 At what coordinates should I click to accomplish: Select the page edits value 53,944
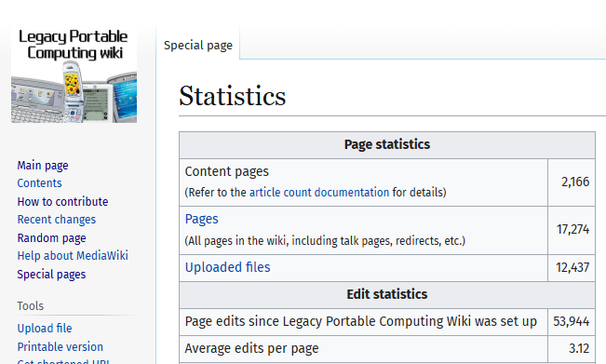click(x=572, y=321)
